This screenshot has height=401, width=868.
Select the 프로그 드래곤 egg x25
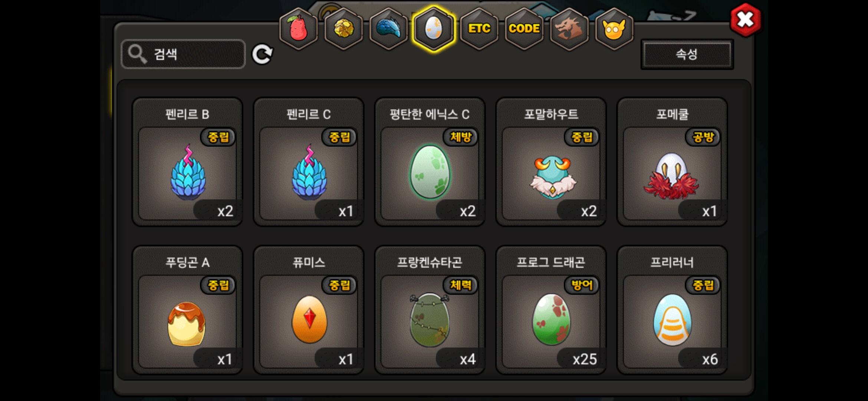click(x=551, y=310)
